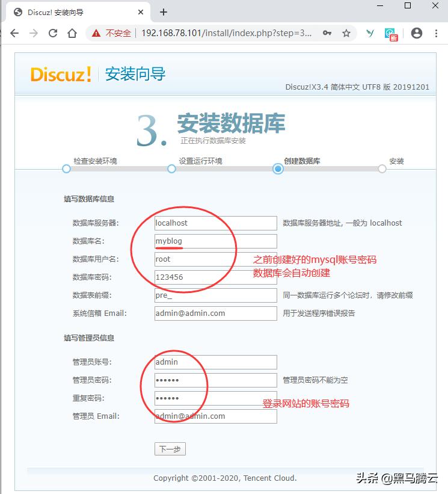Click the 设置运行环境 step marker
The height and width of the screenshot is (494, 448).
(x=171, y=169)
